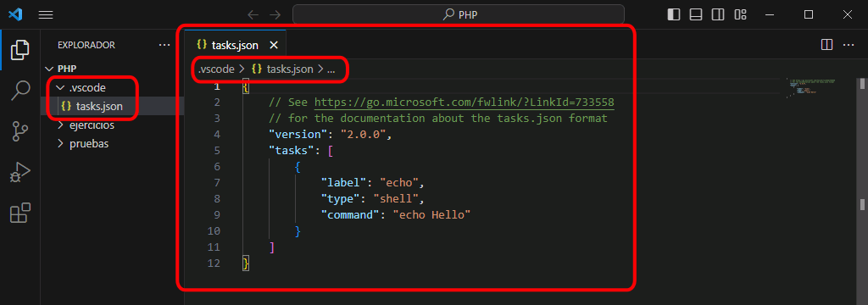This screenshot has height=305, width=868.
Task: Open the Search view icon
Action: [20, 91]
